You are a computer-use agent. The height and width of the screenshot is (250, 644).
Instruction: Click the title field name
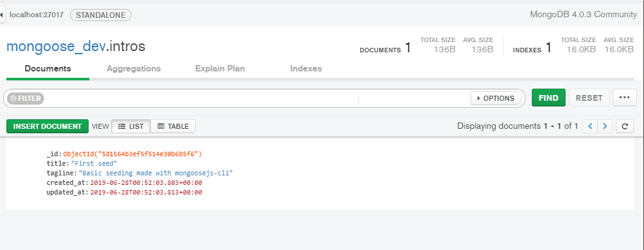pos(57,164)
